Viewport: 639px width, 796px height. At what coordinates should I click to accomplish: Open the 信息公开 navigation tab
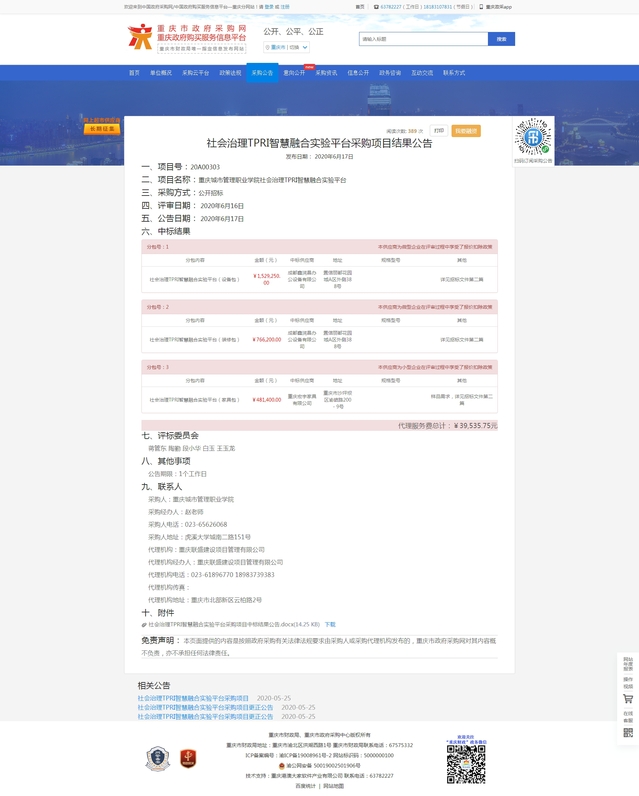coord(358,73)
